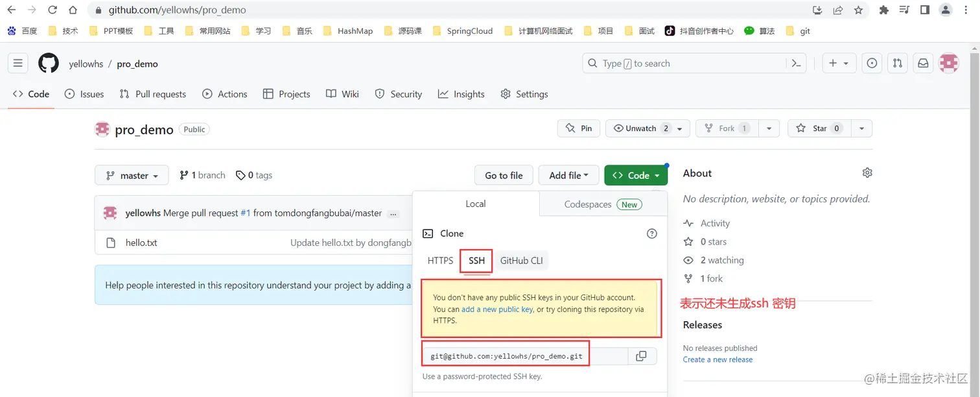980x397 pixels.
Task: Open browser home page icon
Action: coord(73,10)
